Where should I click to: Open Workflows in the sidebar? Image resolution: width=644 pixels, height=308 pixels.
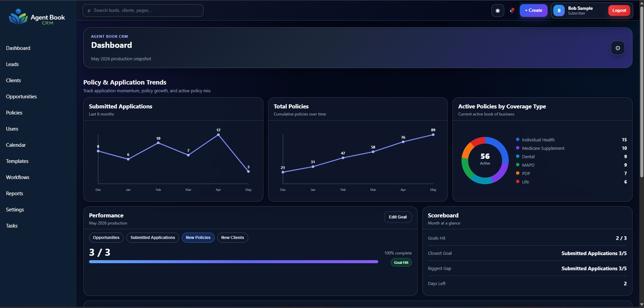click(x=18, y=177)
